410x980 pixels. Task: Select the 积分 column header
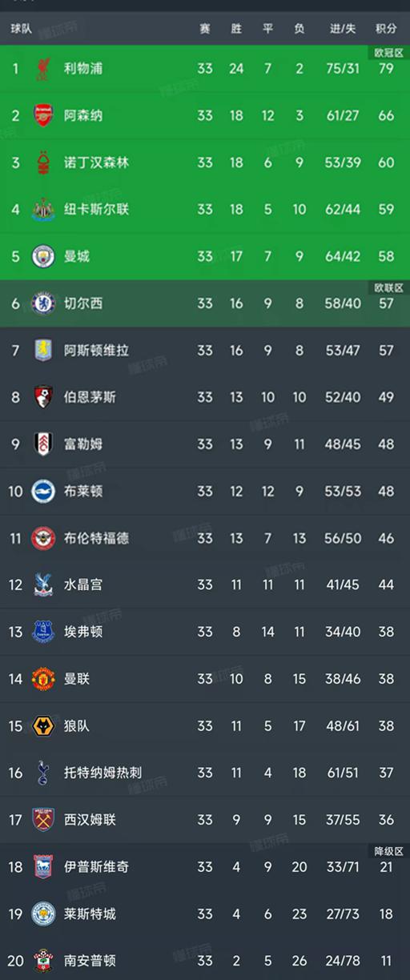pos(386,29)
